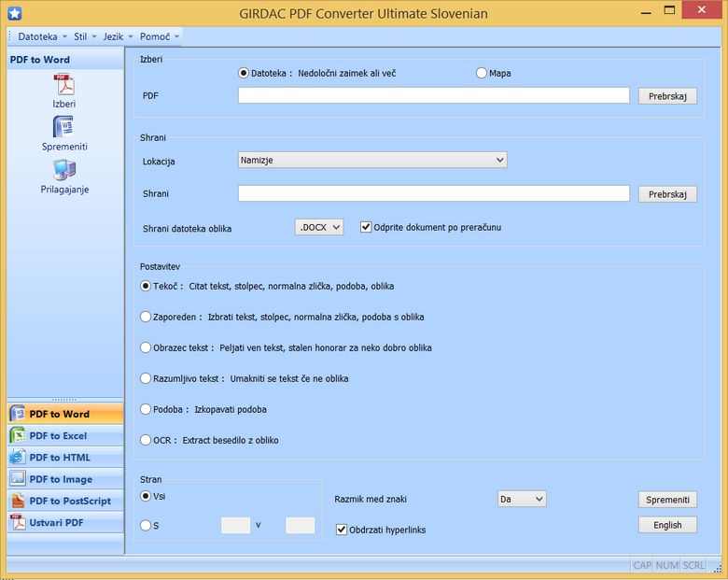Click Prebrskaj button next to PDF field
This screenshot has width=728, height=580.
(667, 96)
